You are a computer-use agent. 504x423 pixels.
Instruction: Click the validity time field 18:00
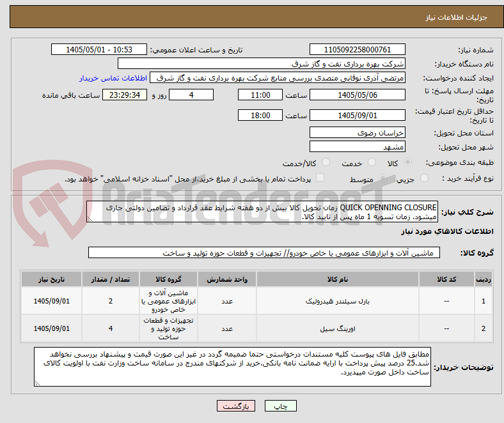click(x=260, y=115)
